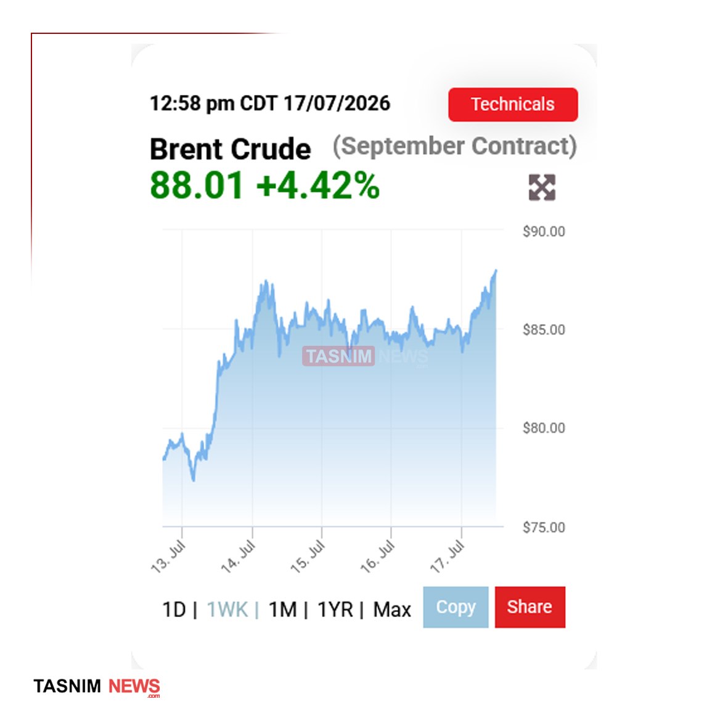Click the 88.01 +4.42% price readout
This screenshot has width=728, height=728.
[264, 186]
